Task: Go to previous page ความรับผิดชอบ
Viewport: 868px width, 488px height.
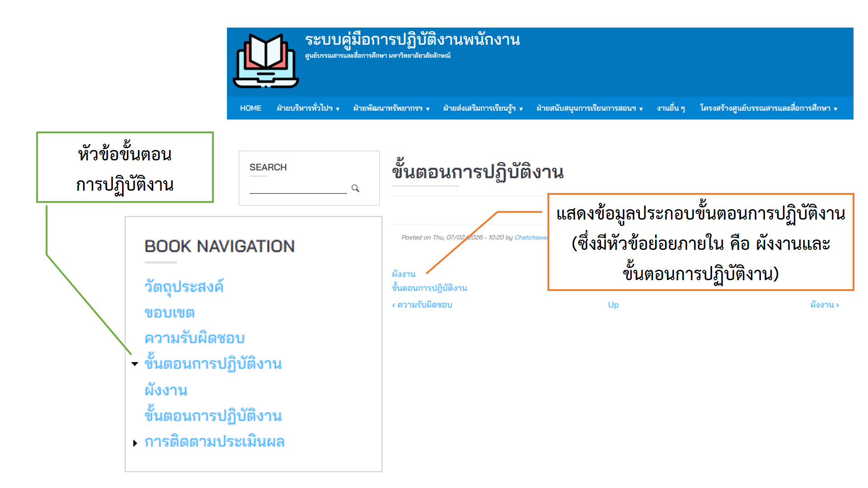Action: (422, 305)
